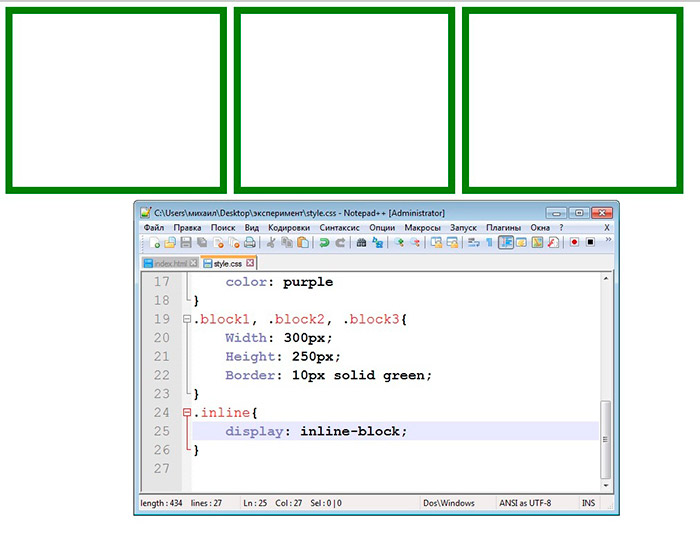Close the style.css tab
This screenshot has height=542, width=700.
click(x=250, y=263)
